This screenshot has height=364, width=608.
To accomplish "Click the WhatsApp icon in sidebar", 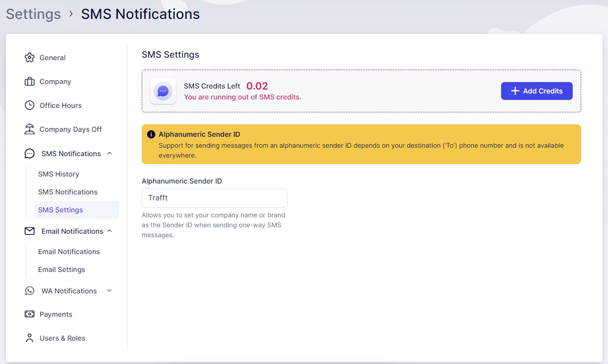I will coord(30,291).
